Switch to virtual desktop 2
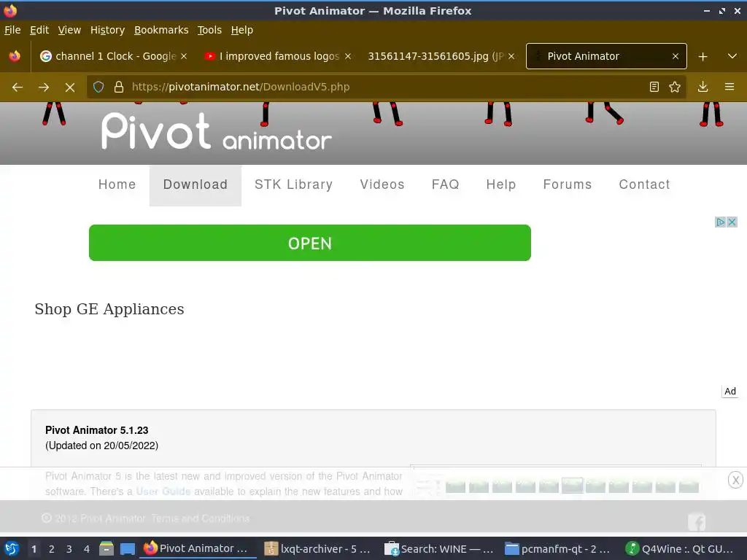This screenshot has width=747, height=560. click(52, 549)
